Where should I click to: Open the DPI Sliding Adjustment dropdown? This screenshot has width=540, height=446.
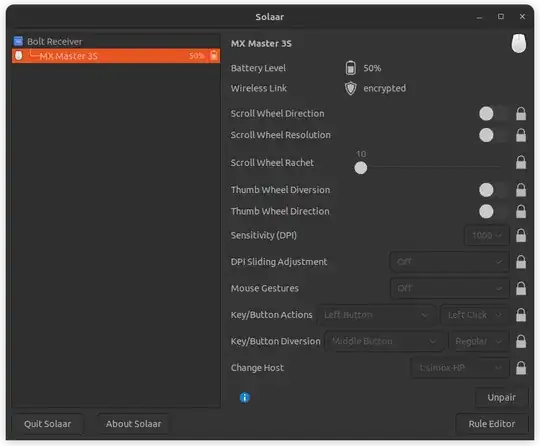pyautogui.click(x=449, y=262)
